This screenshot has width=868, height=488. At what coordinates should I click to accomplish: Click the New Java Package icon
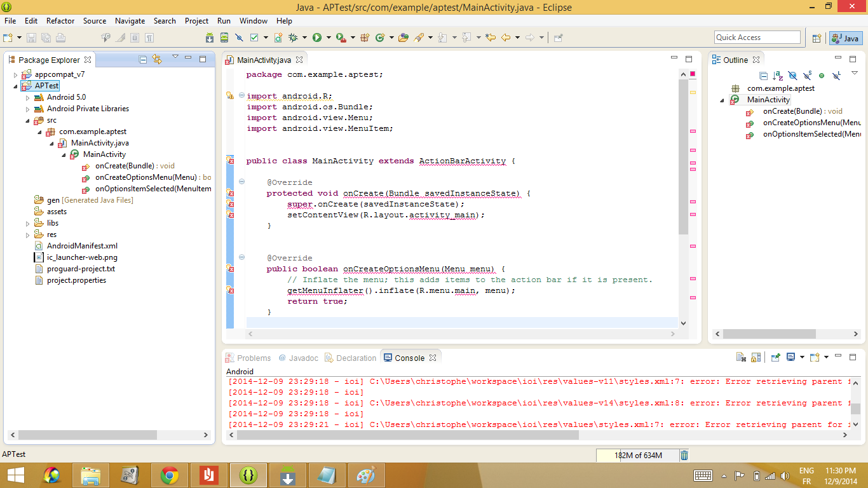365,37
